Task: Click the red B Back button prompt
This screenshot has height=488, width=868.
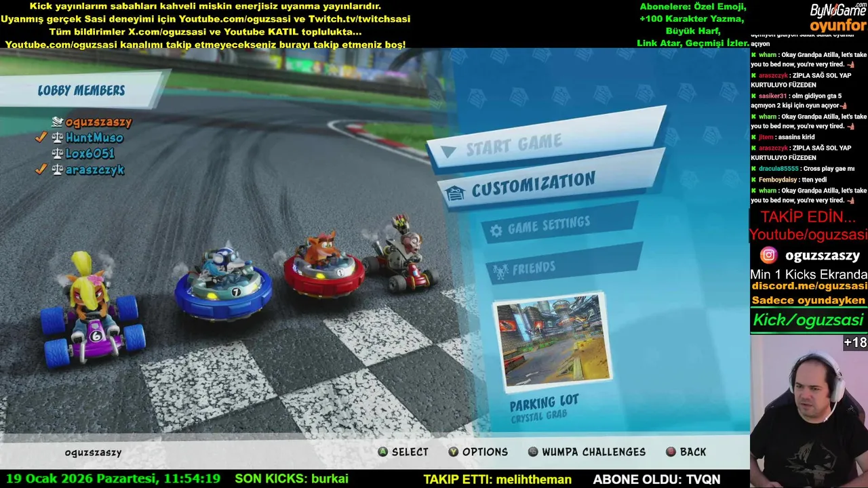Action: coord(671,451)
